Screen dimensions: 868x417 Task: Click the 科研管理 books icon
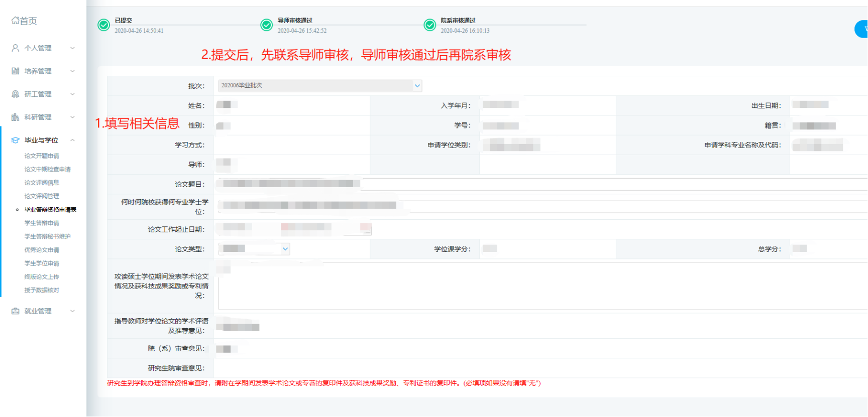16,117
